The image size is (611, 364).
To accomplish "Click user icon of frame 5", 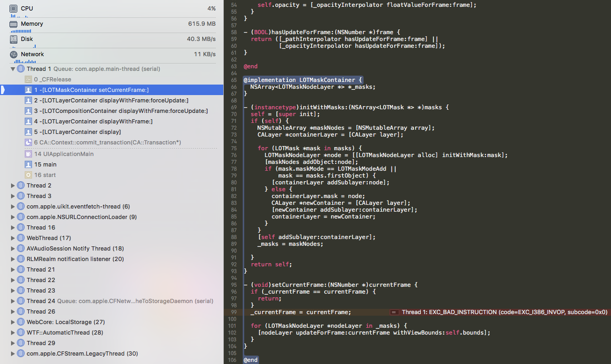I will coord(28,132).
